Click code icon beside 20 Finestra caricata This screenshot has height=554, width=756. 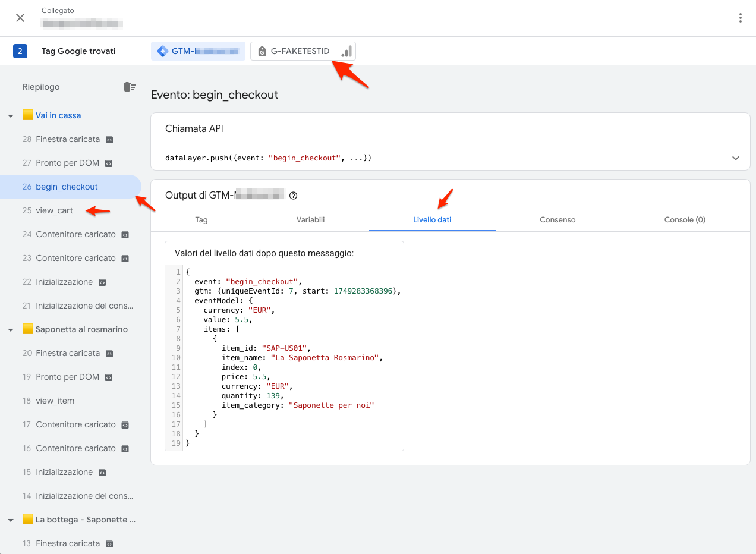click(109, 354)
